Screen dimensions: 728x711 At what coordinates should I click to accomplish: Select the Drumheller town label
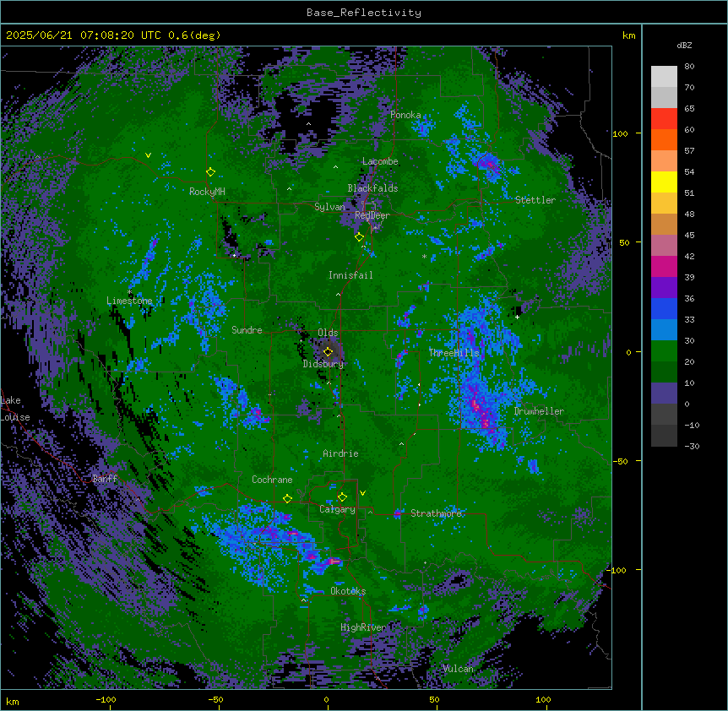(539, 411)
